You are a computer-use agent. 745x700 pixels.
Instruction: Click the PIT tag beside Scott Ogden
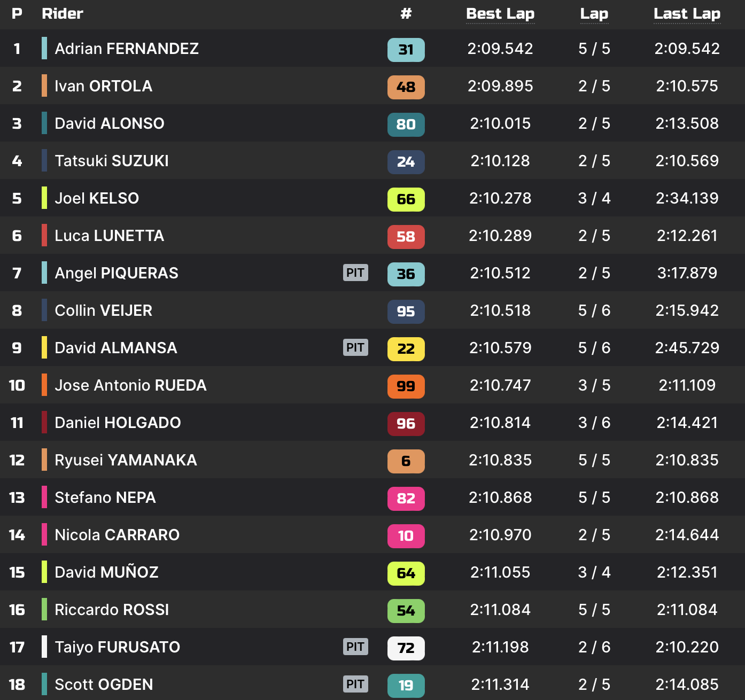(355, 684)
